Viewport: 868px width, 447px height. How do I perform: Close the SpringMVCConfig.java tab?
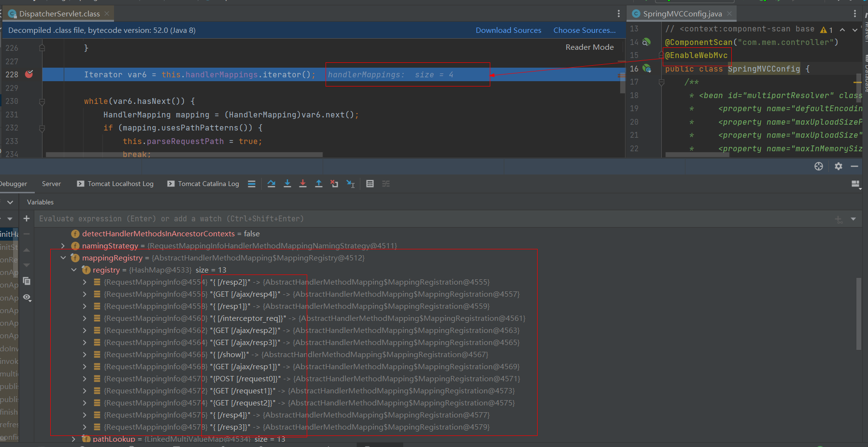[x=729, y=14]
